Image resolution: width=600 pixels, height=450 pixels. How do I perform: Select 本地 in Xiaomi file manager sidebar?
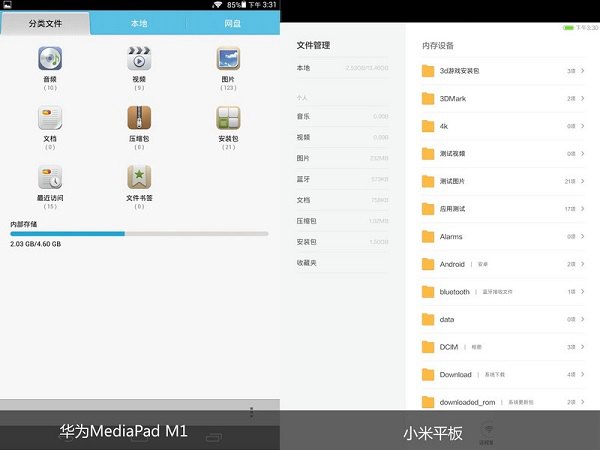click(x=342, y=68)
